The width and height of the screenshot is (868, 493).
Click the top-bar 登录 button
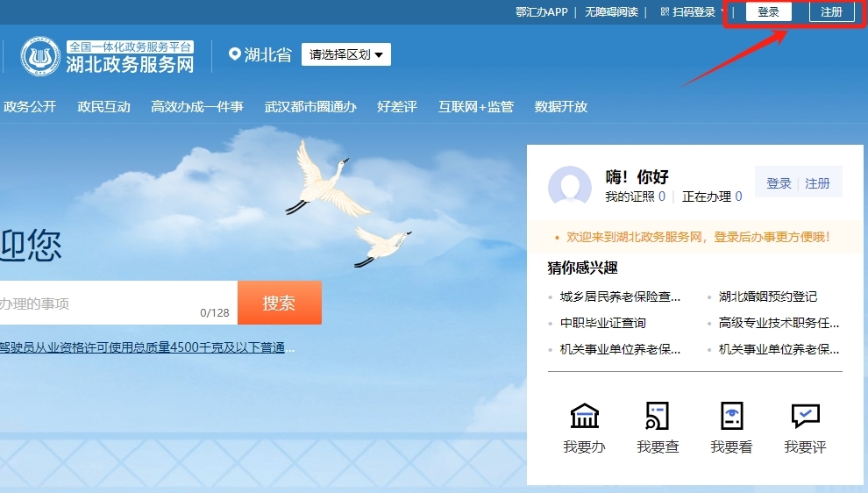(x=768, y=11)
